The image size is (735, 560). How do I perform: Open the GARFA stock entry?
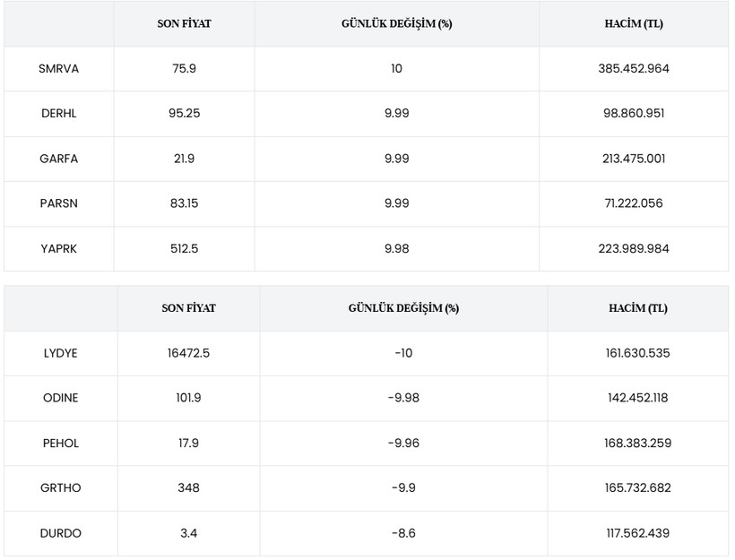(x=58, y=159)
